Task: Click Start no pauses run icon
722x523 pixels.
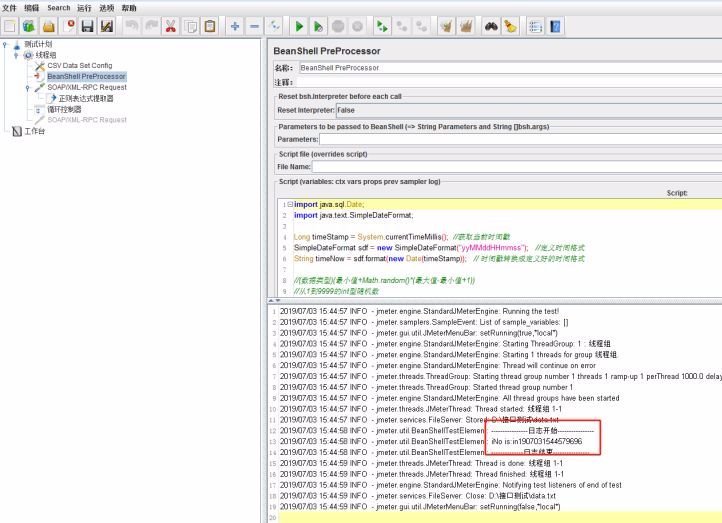Action: (x=318, y=27)
